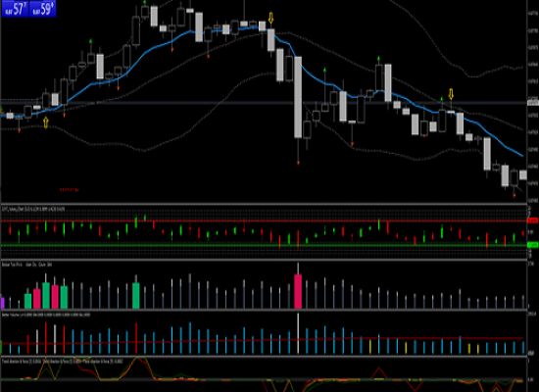Click the red level tag on the oscillator's right axis
The image size is (539, 392).
(x=532, y=220)
